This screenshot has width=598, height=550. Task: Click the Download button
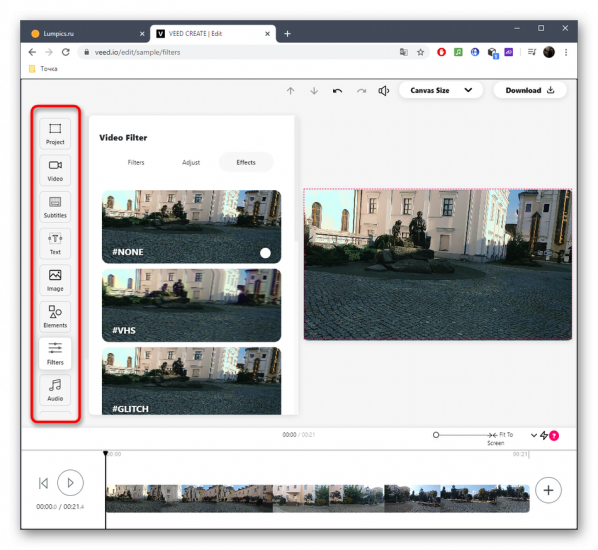tap(530, 90)
